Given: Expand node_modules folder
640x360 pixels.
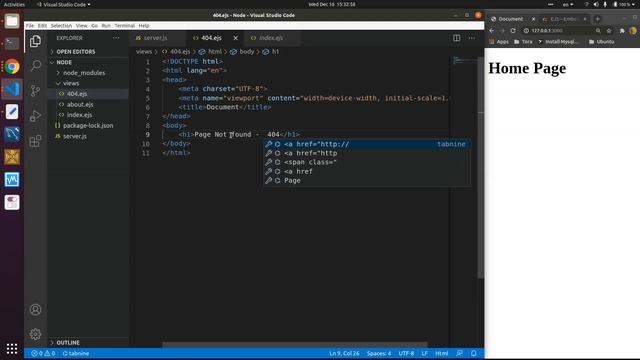Looking at the screenshot, I should (84, 73).
